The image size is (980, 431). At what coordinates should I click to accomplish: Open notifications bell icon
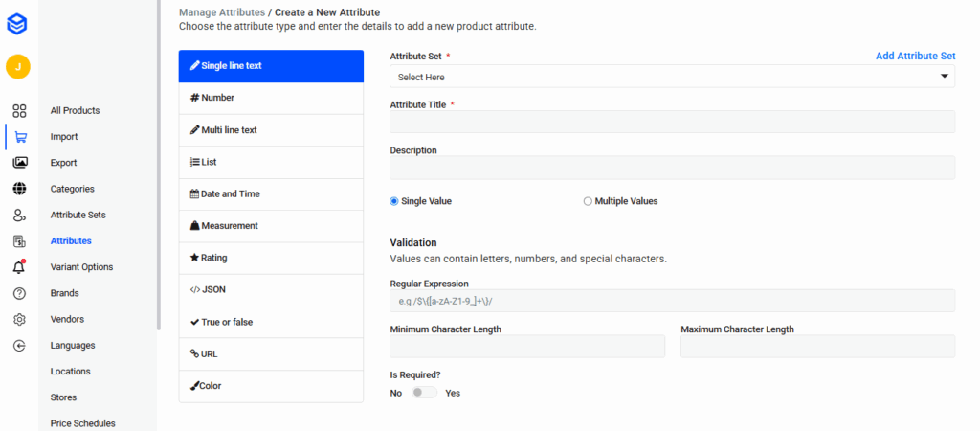pyautogui.click(x=19, y=267)
